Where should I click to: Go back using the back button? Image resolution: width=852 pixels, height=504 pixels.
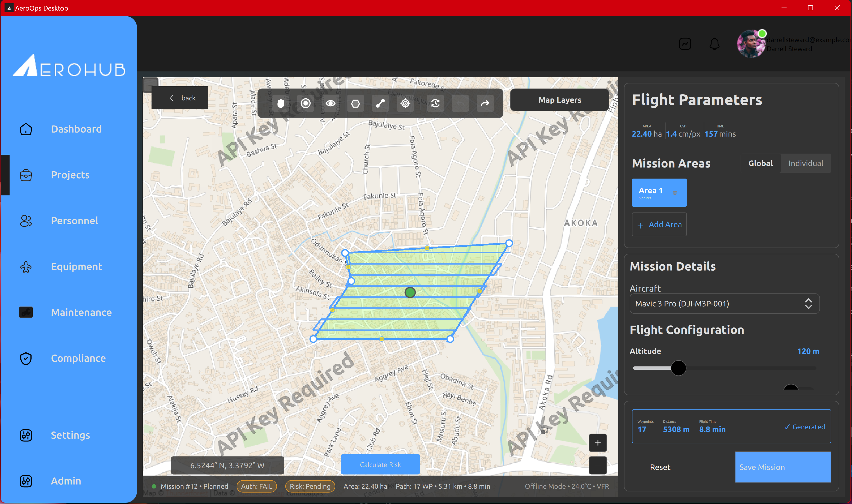(x=180, y=98)
